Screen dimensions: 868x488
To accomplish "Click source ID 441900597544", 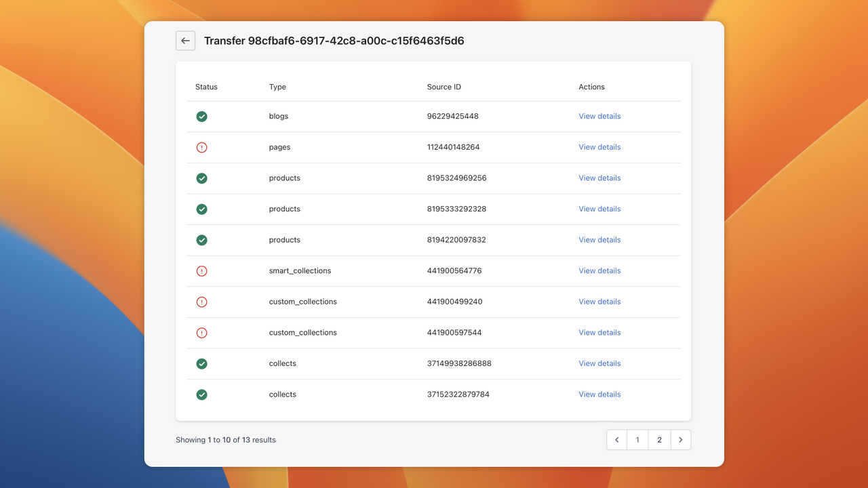I will click(x=454, y=333).
